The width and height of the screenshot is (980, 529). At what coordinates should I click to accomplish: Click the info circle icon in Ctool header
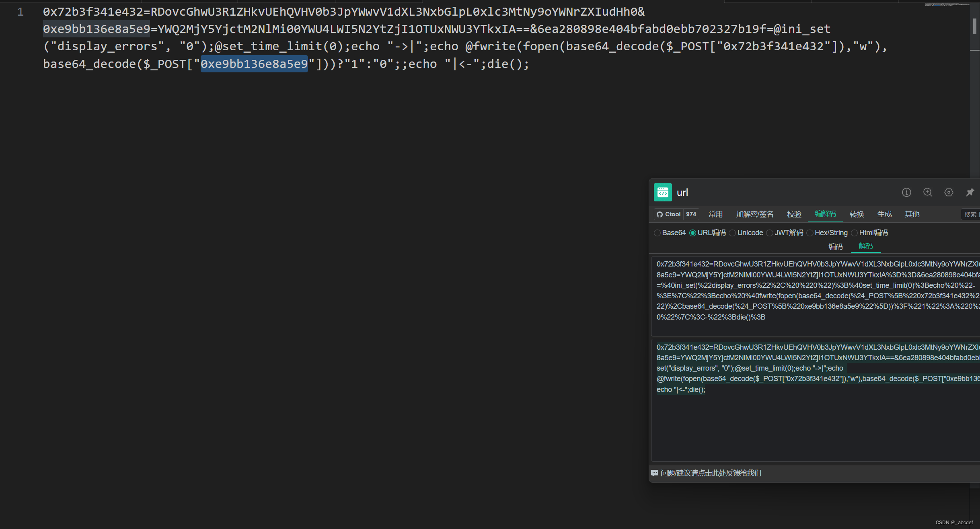(x=906, y=193)
